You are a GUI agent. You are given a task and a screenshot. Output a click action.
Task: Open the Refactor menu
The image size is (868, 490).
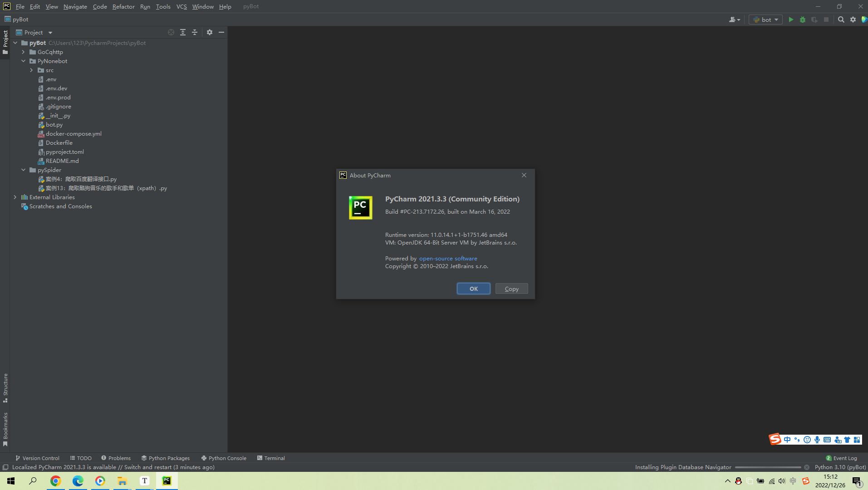point(123,6)
